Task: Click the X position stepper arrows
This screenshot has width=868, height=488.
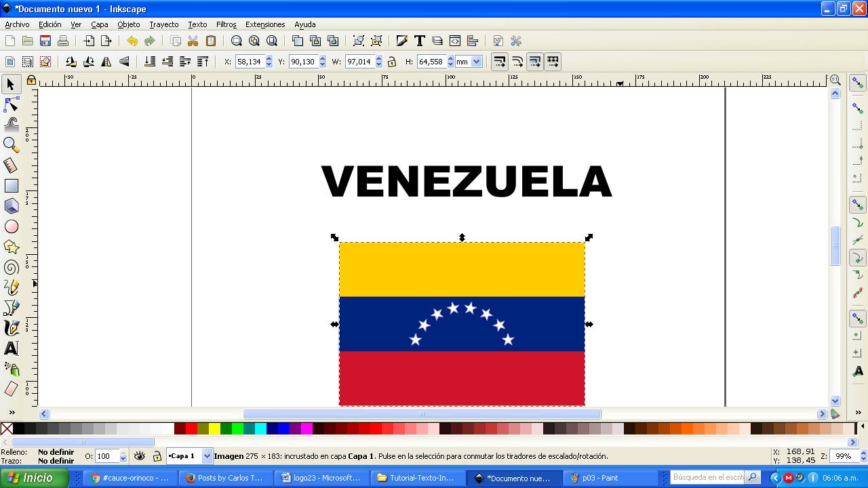Action: pyautogui.click(x=269, y=62)
